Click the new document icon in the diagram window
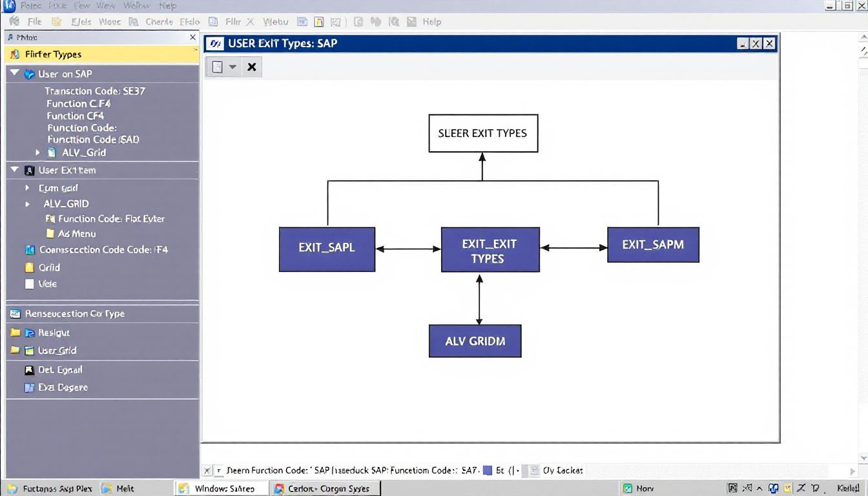Viewport: 868px width, 496px height. 218,67
